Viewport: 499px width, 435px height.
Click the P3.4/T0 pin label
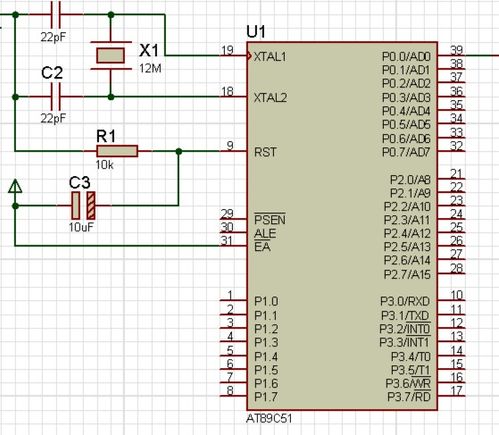411,357
